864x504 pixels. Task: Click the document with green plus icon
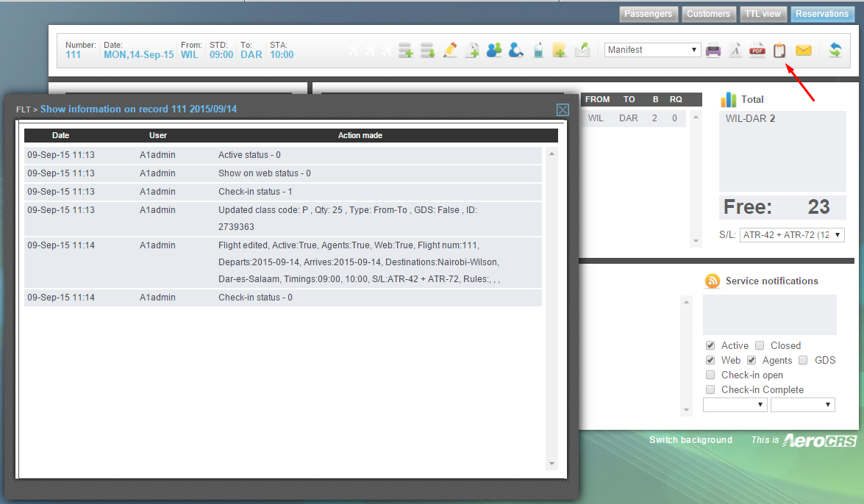click(472, 50)
